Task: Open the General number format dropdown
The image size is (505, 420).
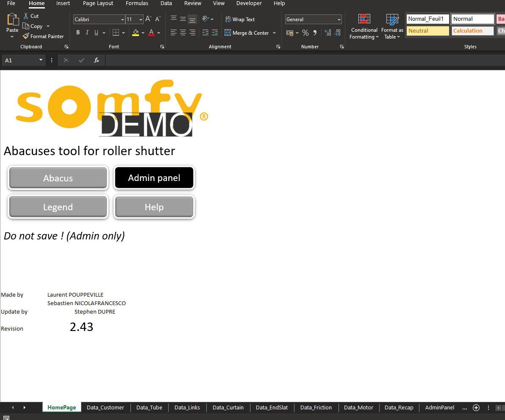Action: pyautogui.click(x=339, y=19)
